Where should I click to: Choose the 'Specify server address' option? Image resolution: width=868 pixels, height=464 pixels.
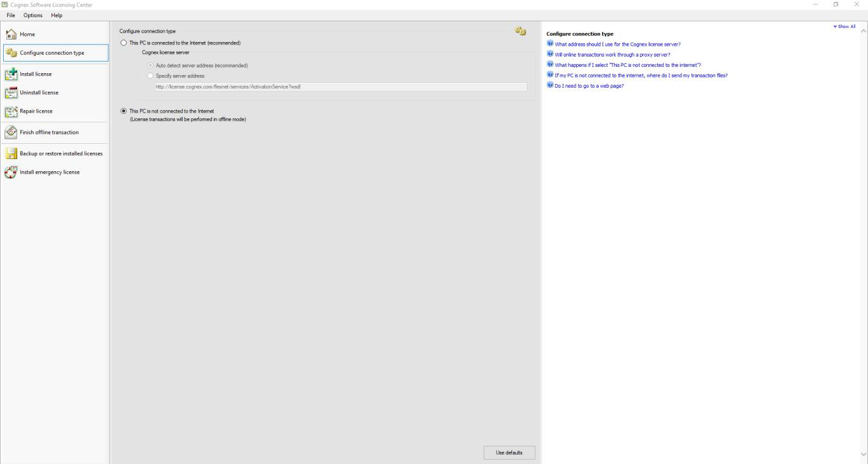click(150, 76)
